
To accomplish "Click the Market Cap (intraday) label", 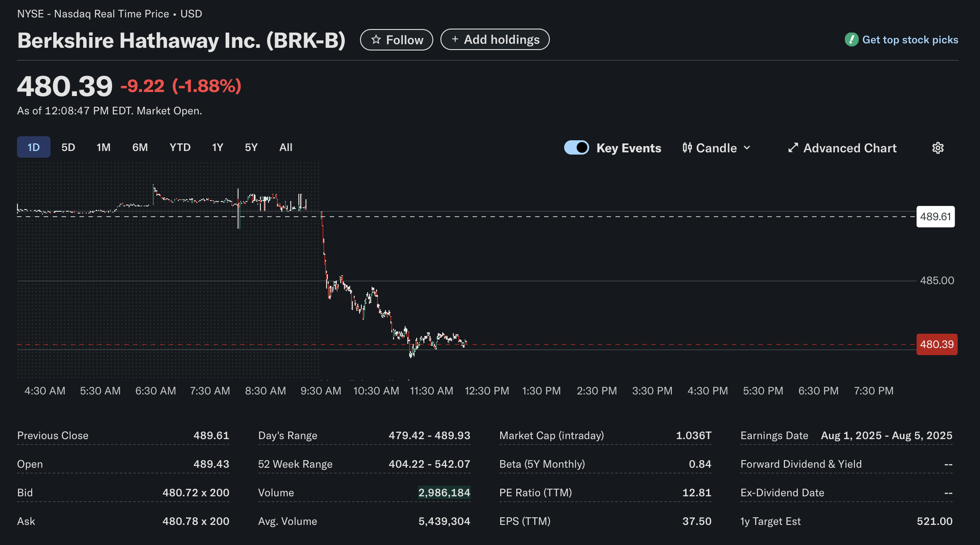I will pos(552,436).
